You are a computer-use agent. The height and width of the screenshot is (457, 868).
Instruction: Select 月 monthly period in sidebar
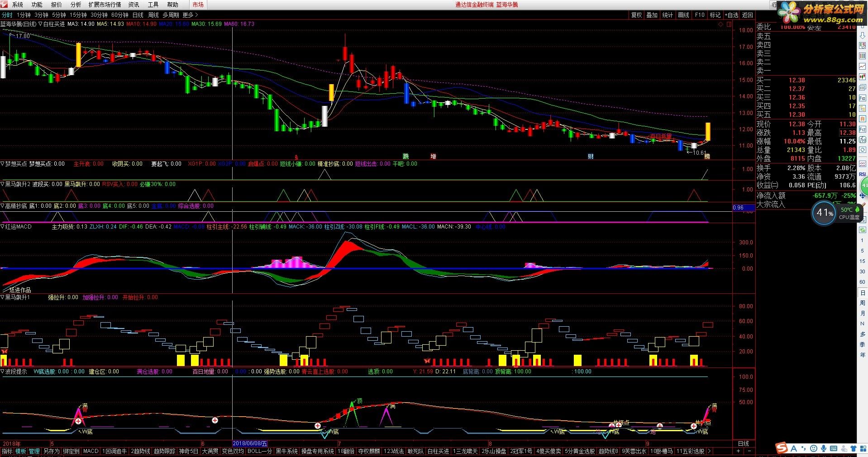[862, 313]
